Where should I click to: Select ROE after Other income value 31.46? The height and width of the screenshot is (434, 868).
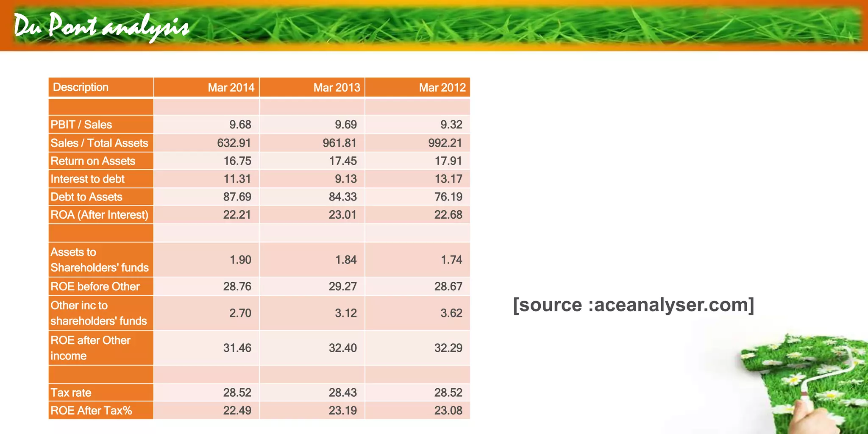coord(237,348)
